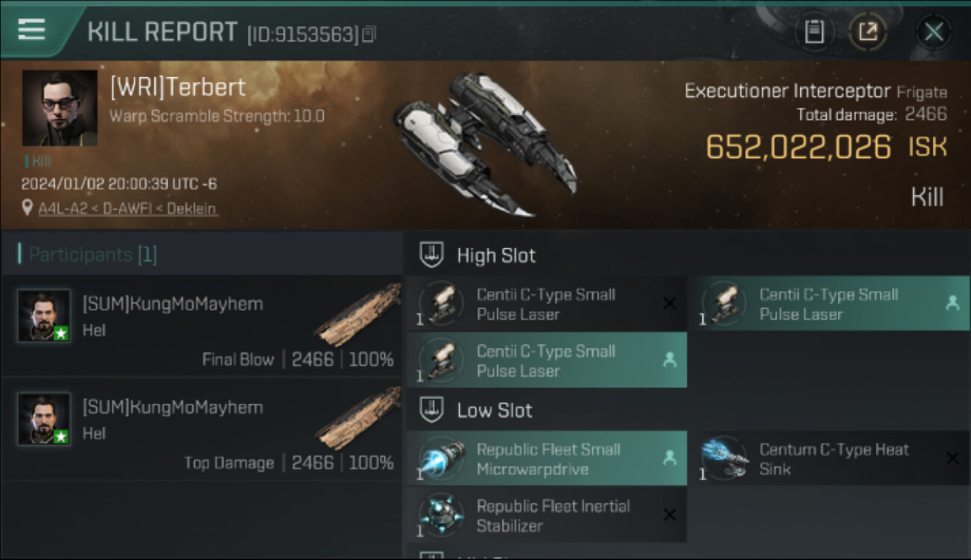Open KungMoMayhem's Top Damage portrait
Viewport: 971px width, 560px height.
coord(44,419)
